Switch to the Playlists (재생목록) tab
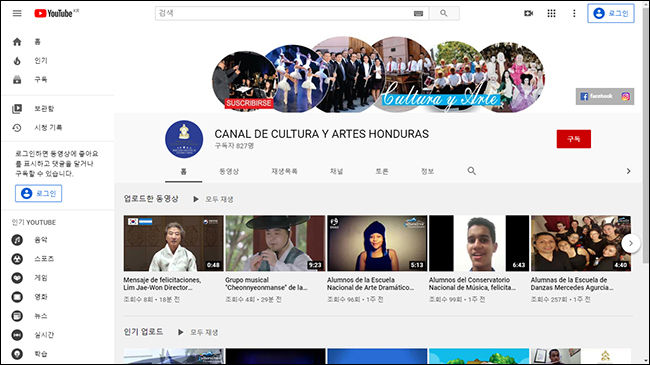The width and height of the screenshot is (650, 365). coord(284,171)
